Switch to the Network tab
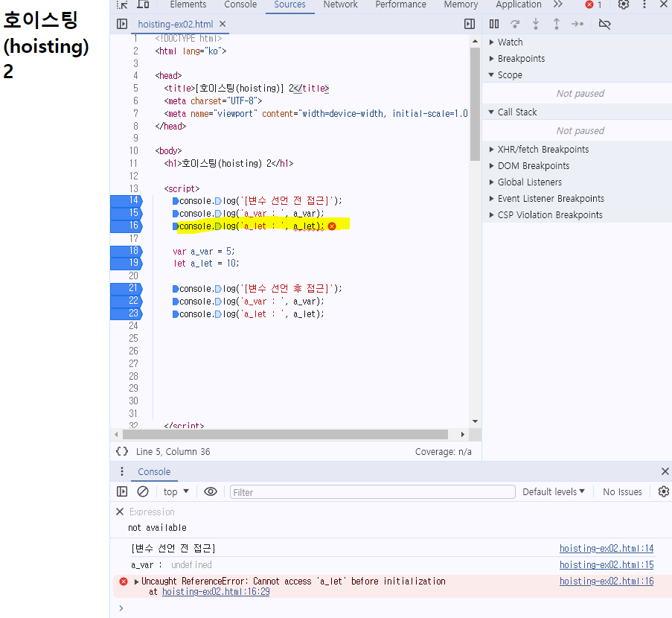This screenshot has height=618, width=672. point(340,4)
